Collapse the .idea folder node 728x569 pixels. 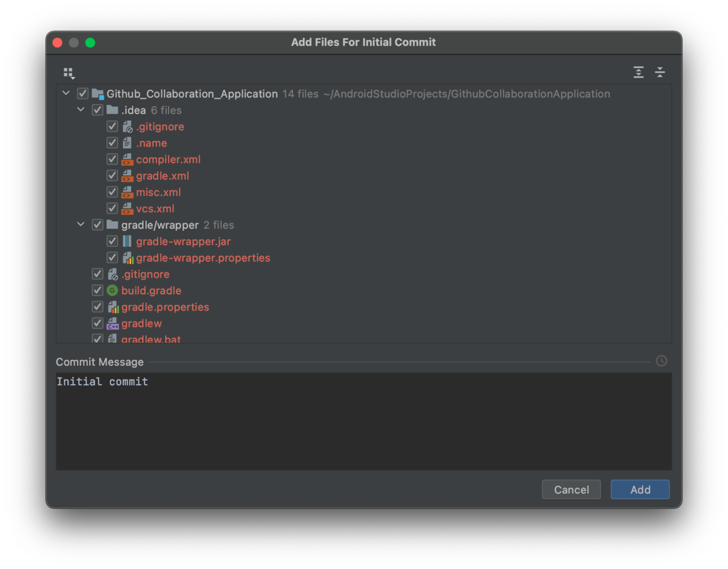click(x=81, y=110)
